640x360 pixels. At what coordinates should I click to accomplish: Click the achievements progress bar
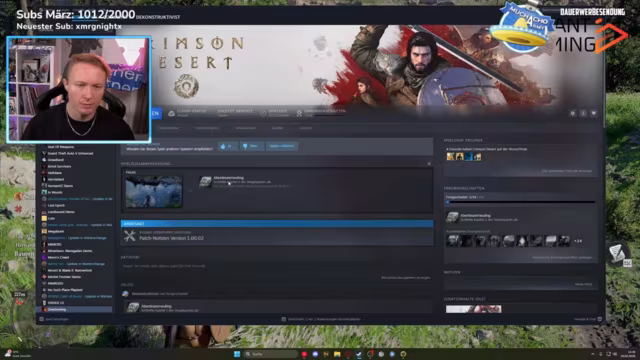(520, 202)
